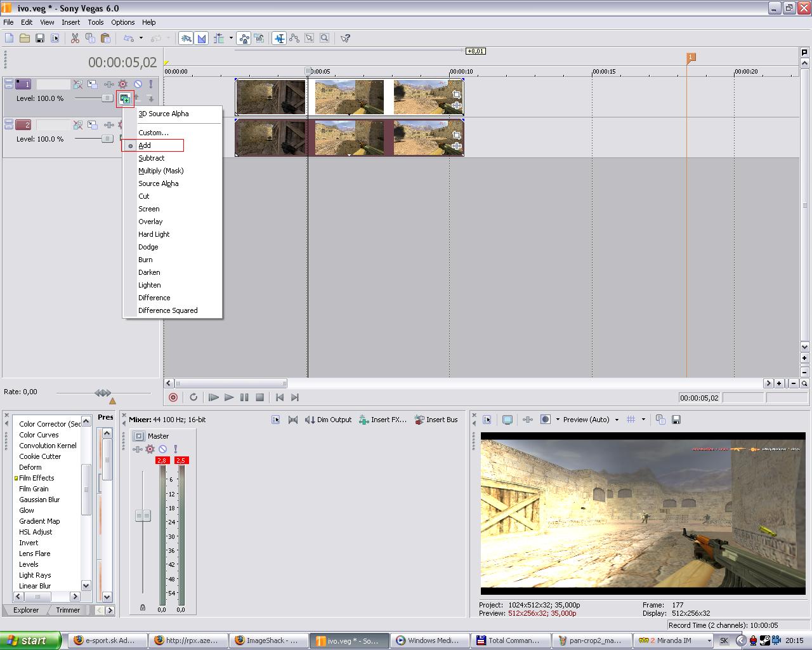The image size is (812, 650).
Task: Click Save Snapshot to File icon
Action: tap(676, 420)
